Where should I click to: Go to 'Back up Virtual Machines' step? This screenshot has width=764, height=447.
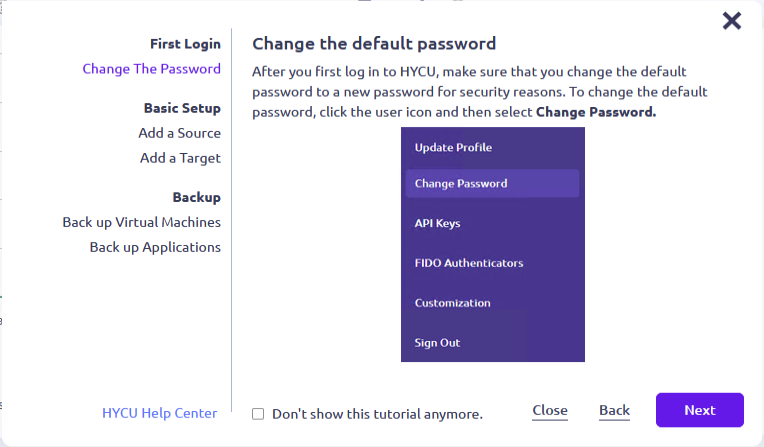[x=141, y=222]
